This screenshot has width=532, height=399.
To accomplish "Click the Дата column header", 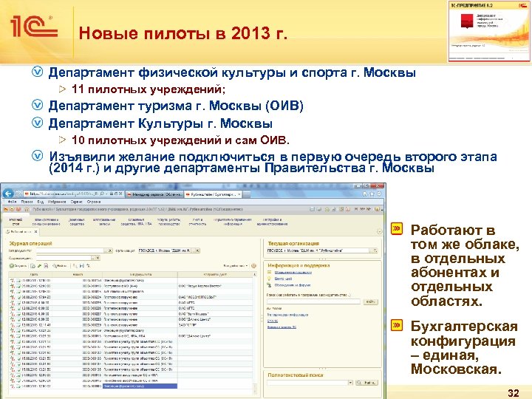I will pyautogui.click(x=33, y=274).
